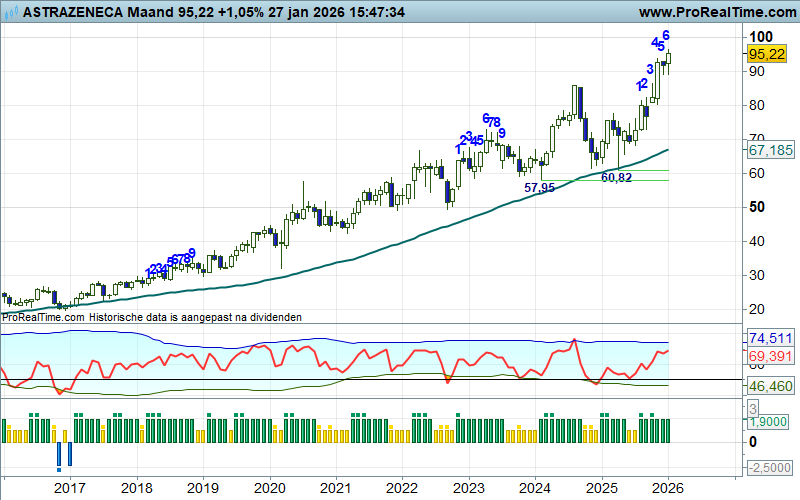
Task: Select the blue 74,511 upper band label
Action: (x=769, y=338)
